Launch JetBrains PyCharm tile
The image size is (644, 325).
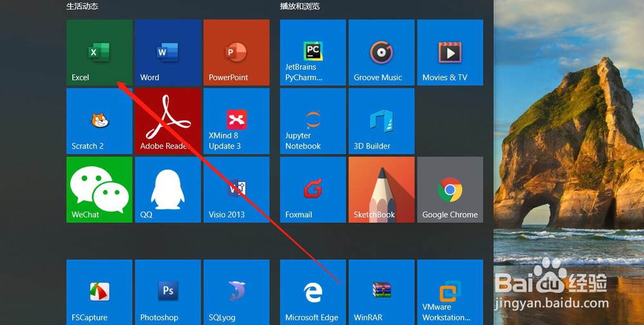click(x=313, y=53)
